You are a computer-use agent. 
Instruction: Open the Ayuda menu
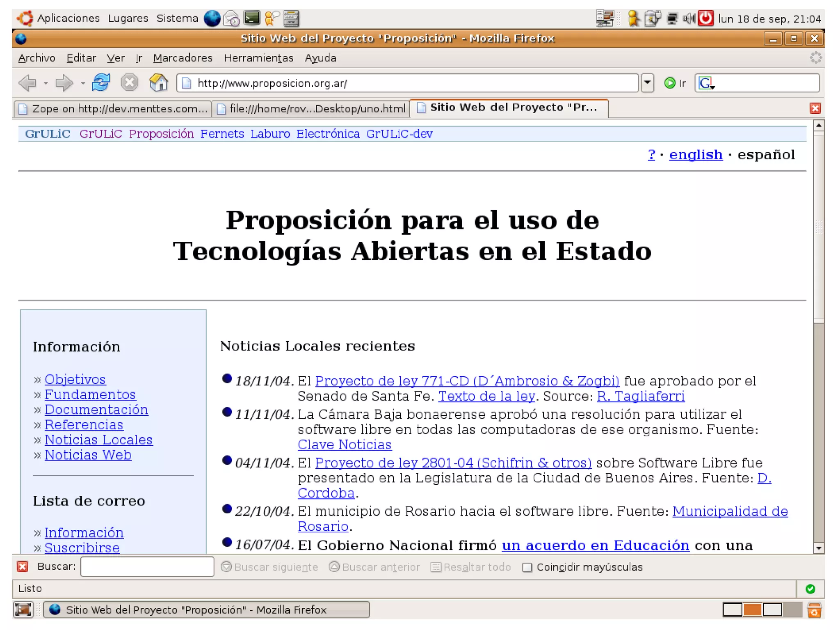click(x=320, y=58)
